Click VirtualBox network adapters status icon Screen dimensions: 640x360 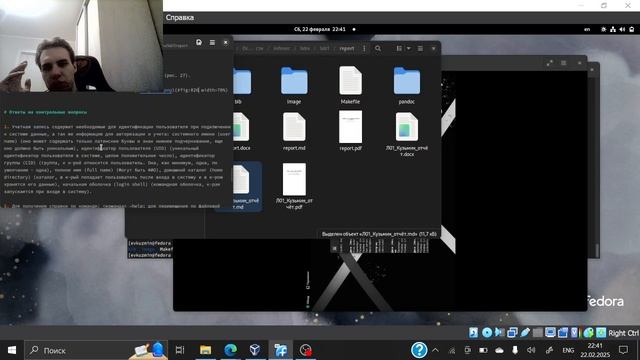click(512, 333)
